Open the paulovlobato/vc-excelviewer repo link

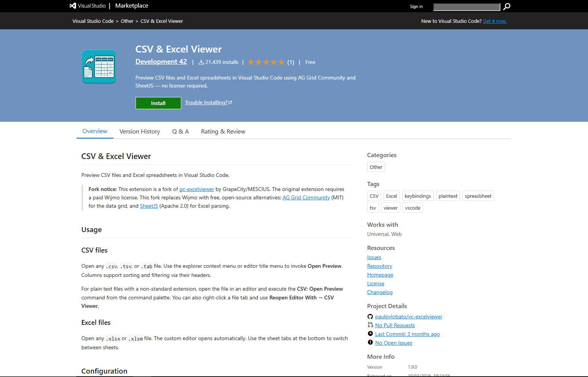click(x=409, y=317)
